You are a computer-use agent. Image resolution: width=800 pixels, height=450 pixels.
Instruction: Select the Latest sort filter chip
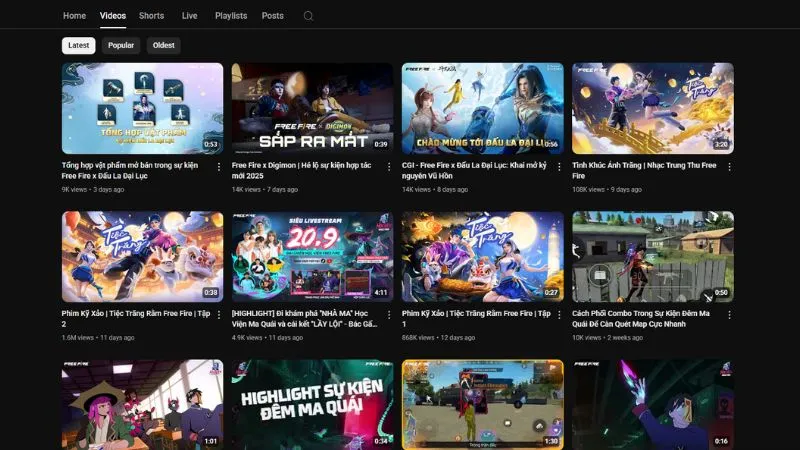coord(78,45)
